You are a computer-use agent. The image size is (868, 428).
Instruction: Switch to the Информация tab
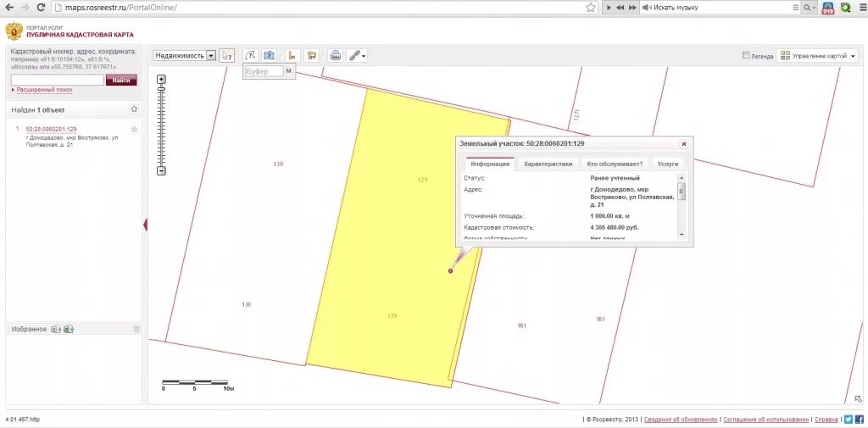(489, 164)
